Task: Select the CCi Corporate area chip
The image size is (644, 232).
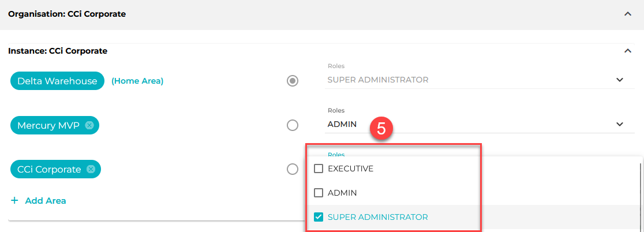Action: point(55,169)
